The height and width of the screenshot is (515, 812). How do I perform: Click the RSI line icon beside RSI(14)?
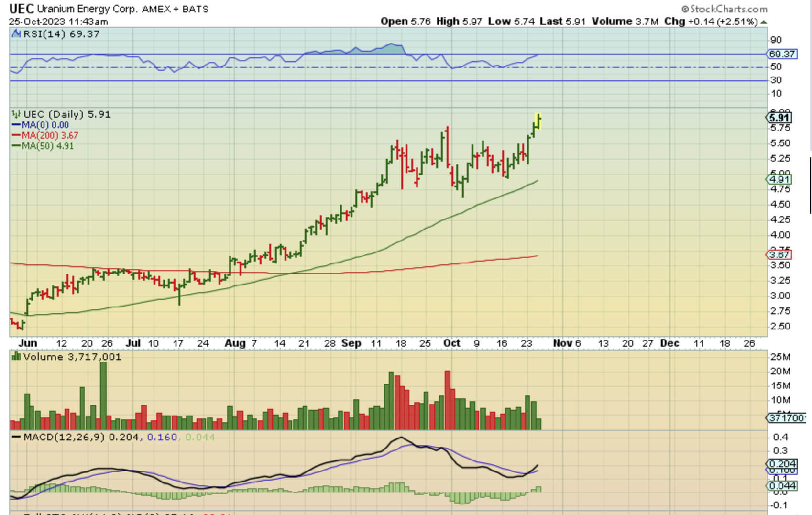point(16,34)
